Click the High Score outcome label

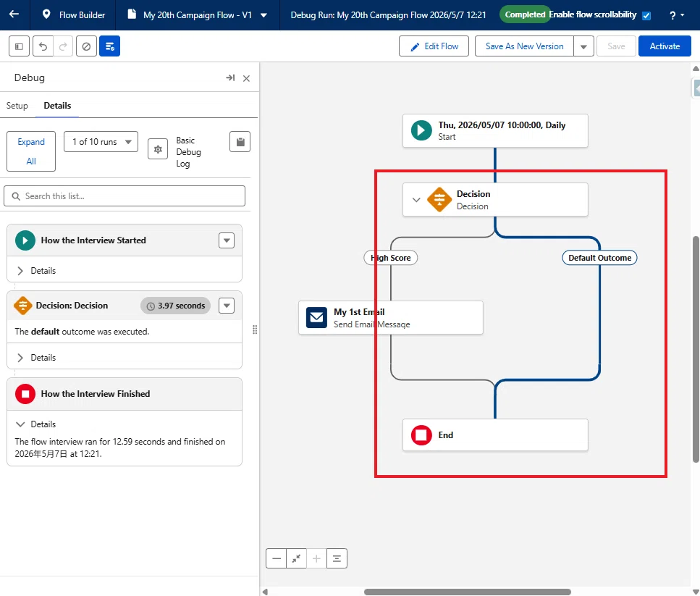pyautogui.click(x=391, y=258)
